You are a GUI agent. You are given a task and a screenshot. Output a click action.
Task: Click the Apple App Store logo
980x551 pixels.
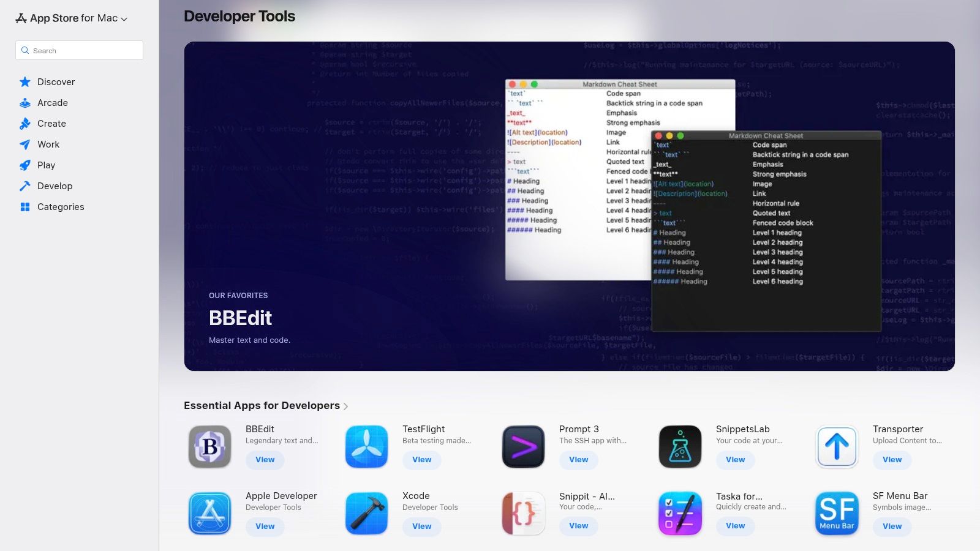(21, 18)
